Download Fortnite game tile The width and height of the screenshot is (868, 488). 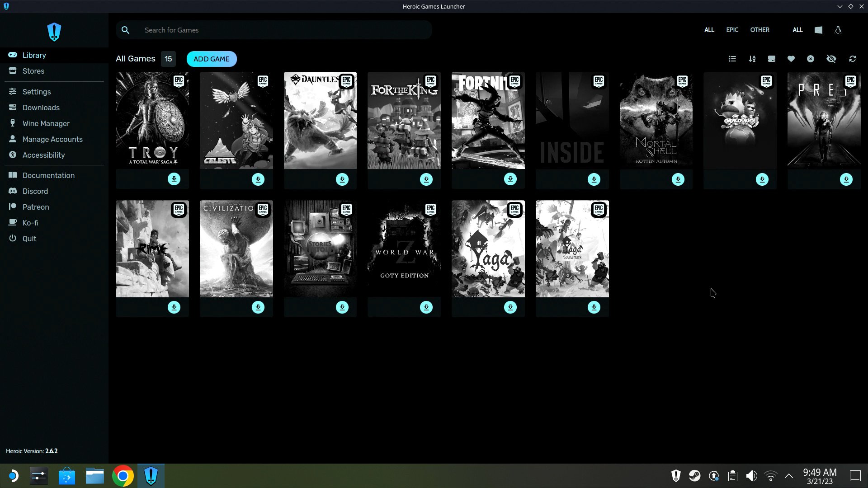510,179
